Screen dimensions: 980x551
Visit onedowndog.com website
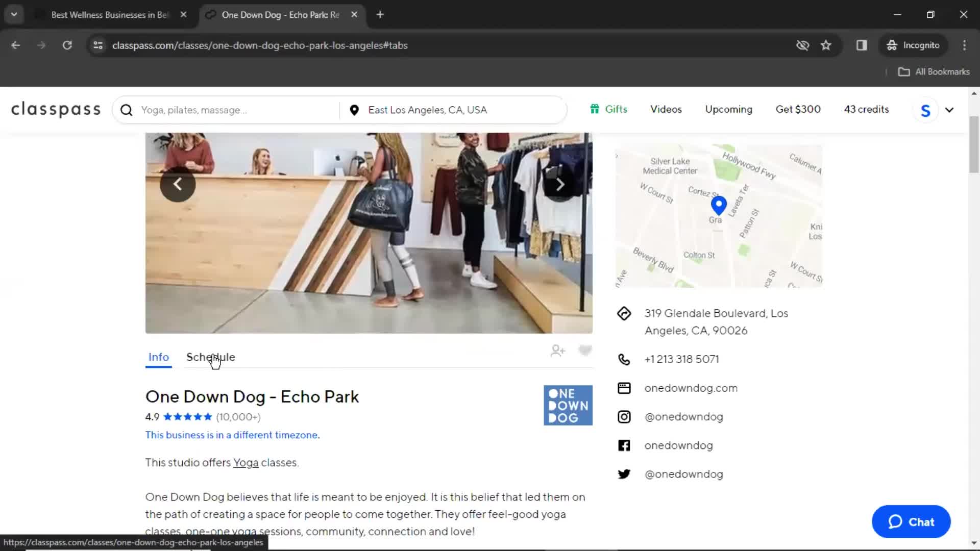pos(691,388)
